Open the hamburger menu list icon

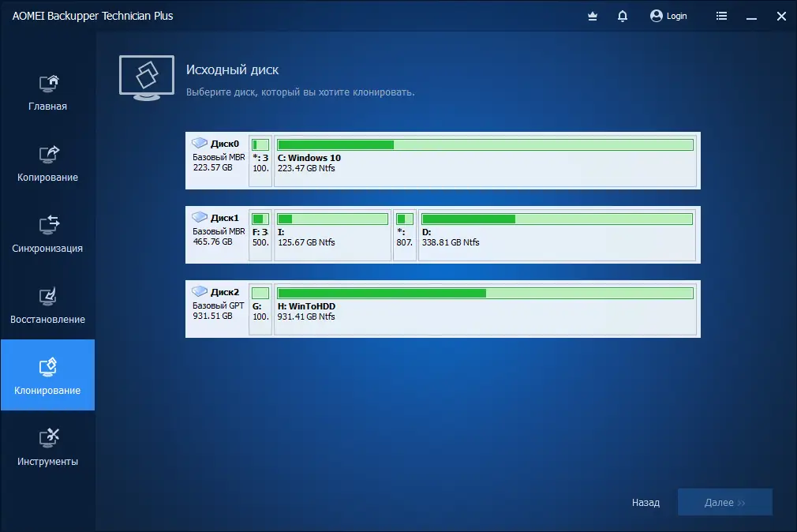tap(721, 17)
